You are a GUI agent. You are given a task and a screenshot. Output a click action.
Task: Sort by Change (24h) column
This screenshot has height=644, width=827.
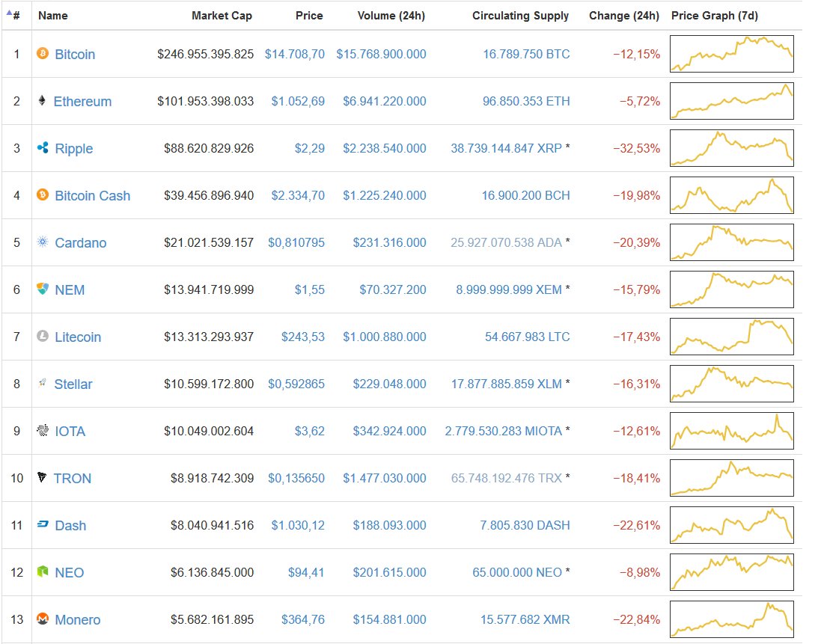[624, 15]
